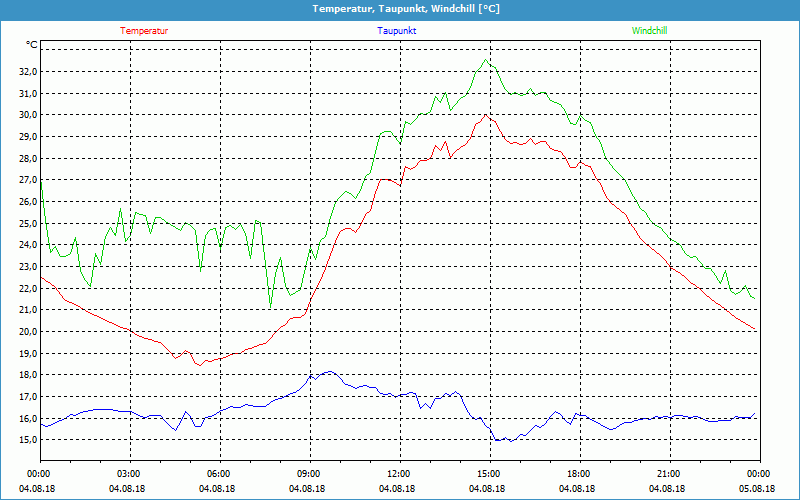Click the '20,0' y-axis value
This screenshot has width=800, height=500.
click(x=28, y=332)
